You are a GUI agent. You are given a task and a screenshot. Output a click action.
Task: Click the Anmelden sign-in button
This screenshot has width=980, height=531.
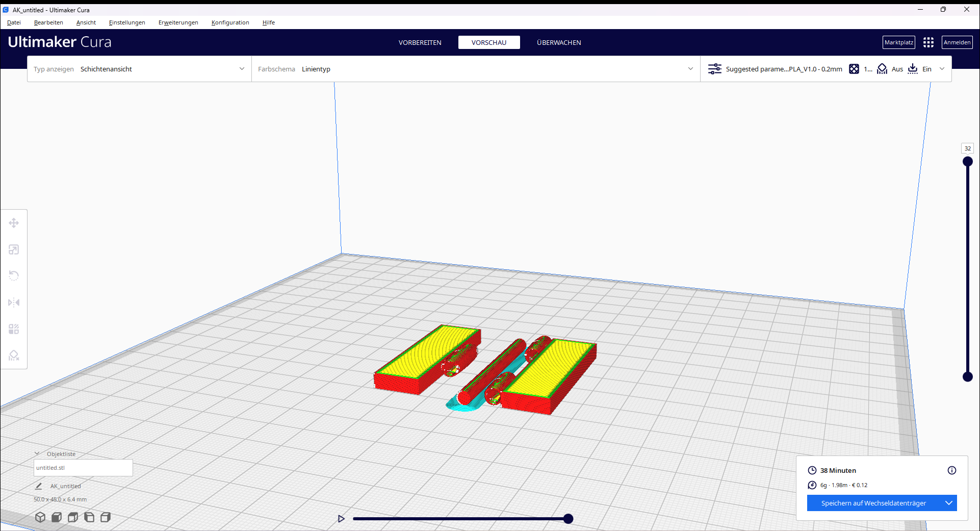click(x=957, y=42)
